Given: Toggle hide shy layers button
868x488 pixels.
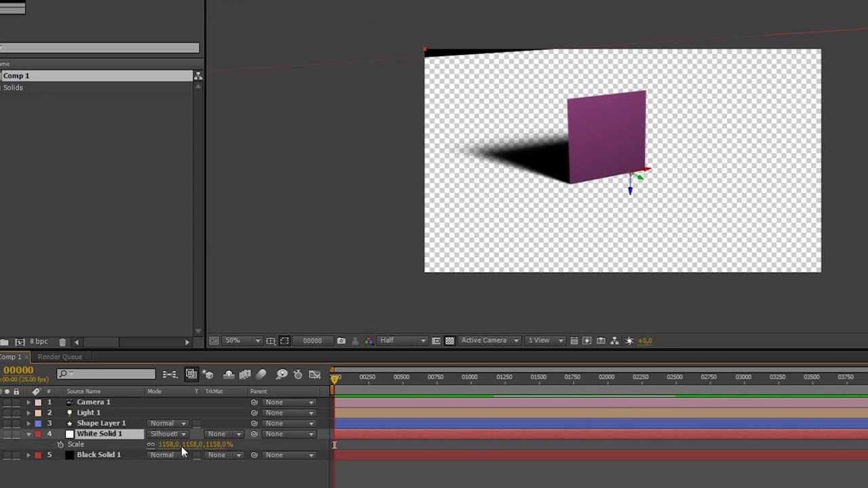Looking at the screenshot, I should (x=229, y=374).
